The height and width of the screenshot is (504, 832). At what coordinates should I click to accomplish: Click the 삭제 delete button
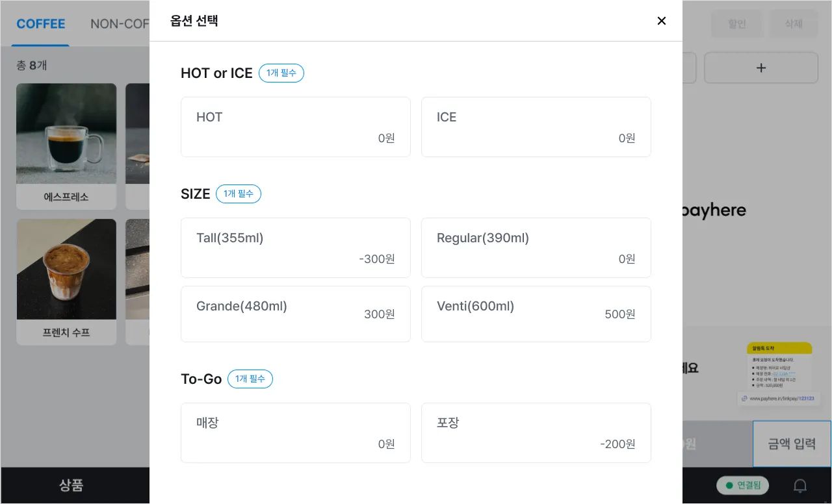point(794,24)
